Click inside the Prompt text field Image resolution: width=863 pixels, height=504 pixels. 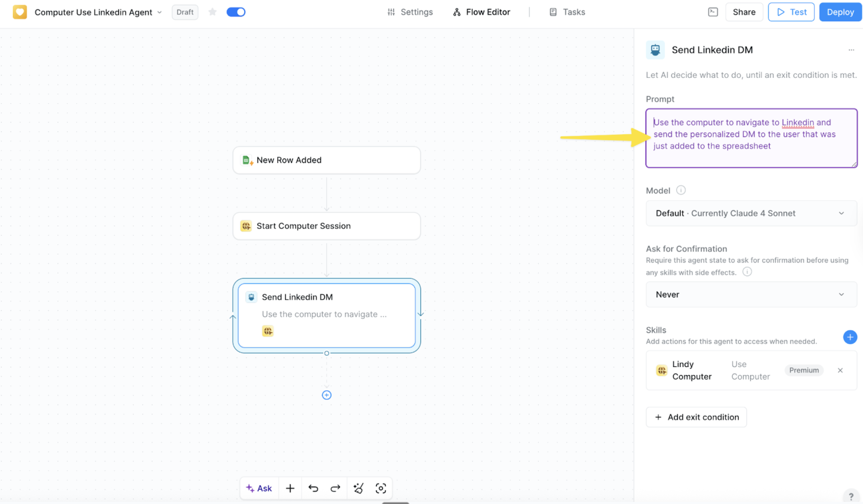(751, 138)
